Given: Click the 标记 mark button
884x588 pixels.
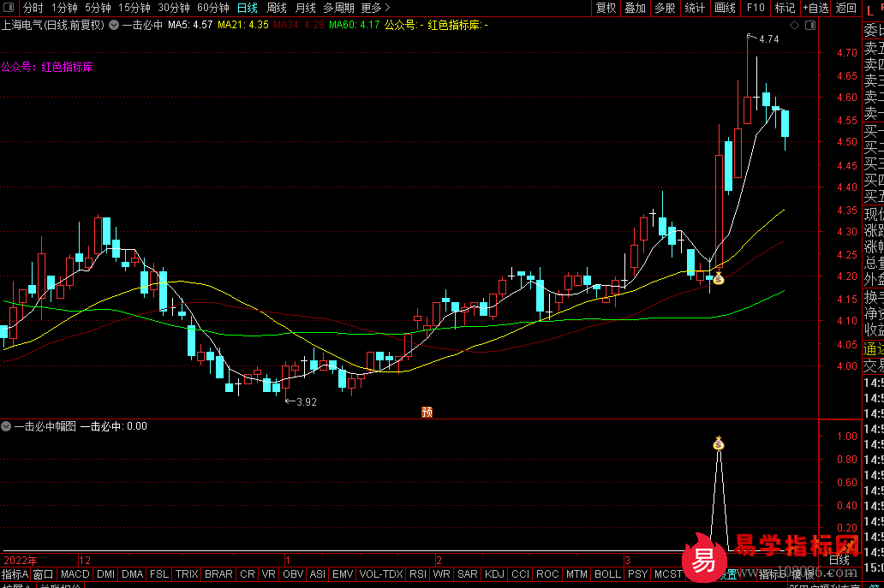Looking at the screenshot, I should click(785, 8).
